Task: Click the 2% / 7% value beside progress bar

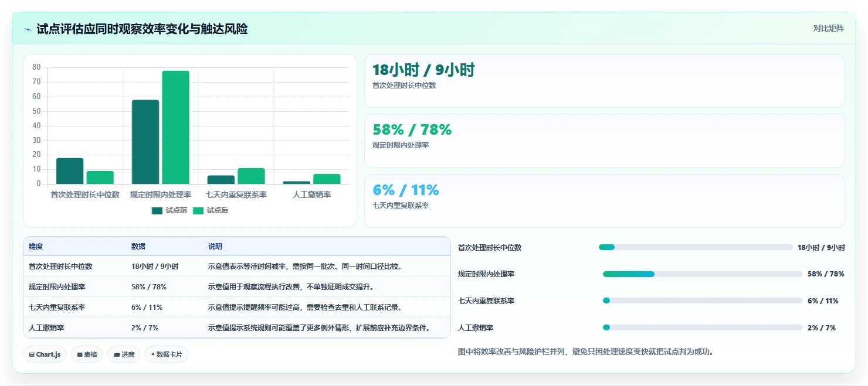Action: tap(822, 328)
